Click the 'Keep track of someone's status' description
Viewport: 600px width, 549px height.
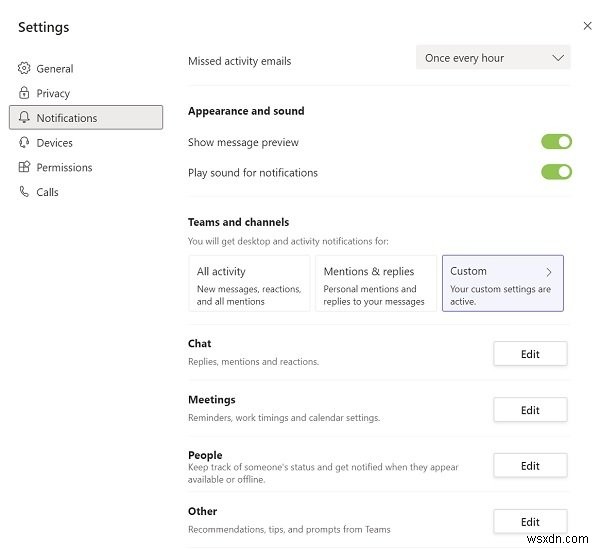tap(323, 473)
